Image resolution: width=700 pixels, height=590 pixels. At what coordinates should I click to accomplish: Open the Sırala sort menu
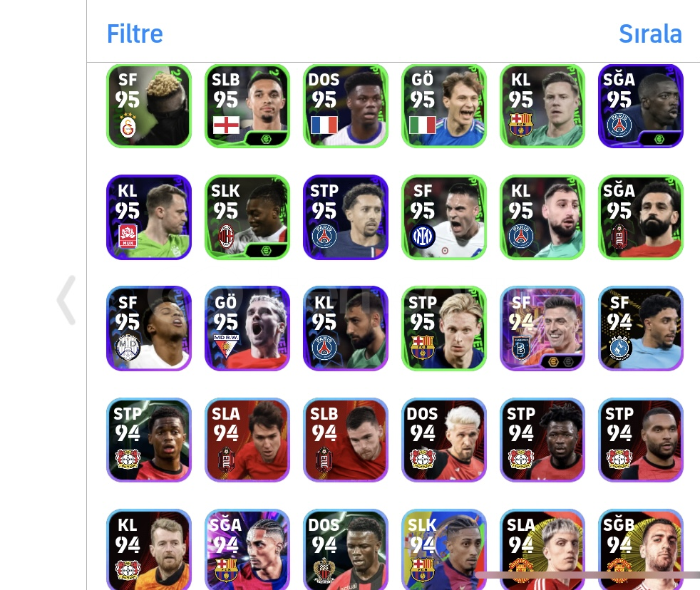(x=650, y=33)
